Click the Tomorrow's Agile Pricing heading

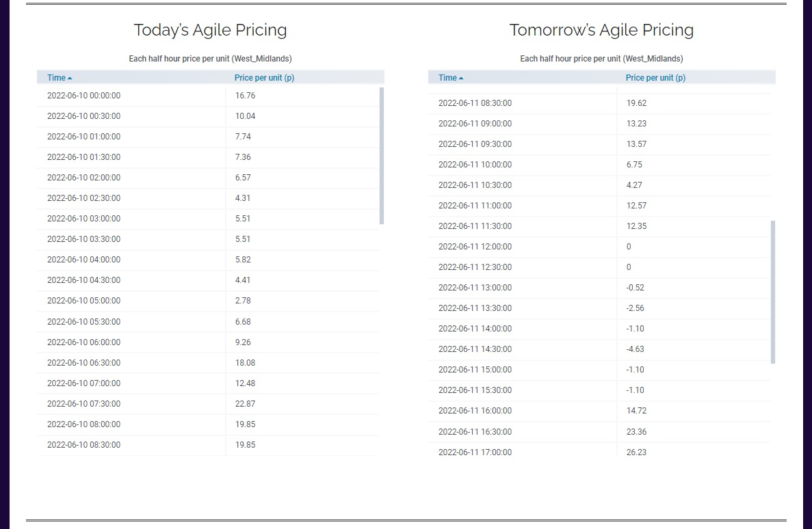tap(602, 30)
